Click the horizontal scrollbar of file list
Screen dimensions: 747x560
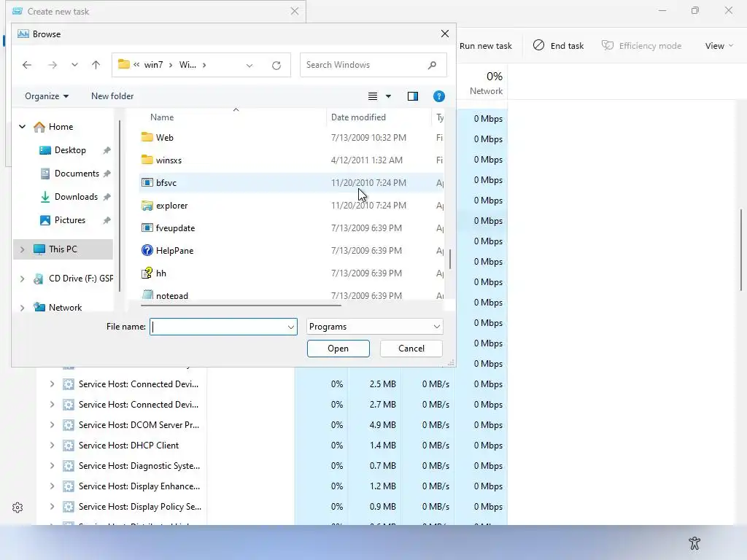pos(241,306)
